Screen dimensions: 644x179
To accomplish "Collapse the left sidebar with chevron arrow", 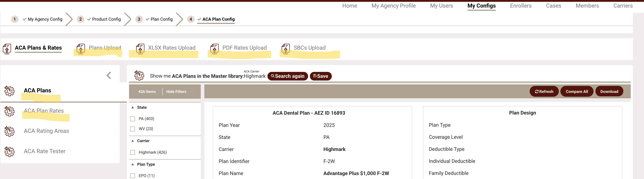I will click(109, 75).
